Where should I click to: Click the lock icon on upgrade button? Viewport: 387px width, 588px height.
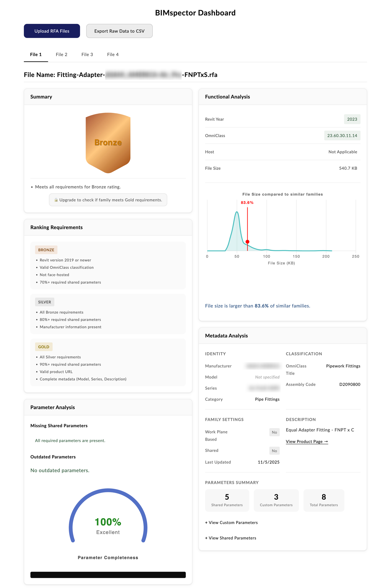(x=56, y=200)
